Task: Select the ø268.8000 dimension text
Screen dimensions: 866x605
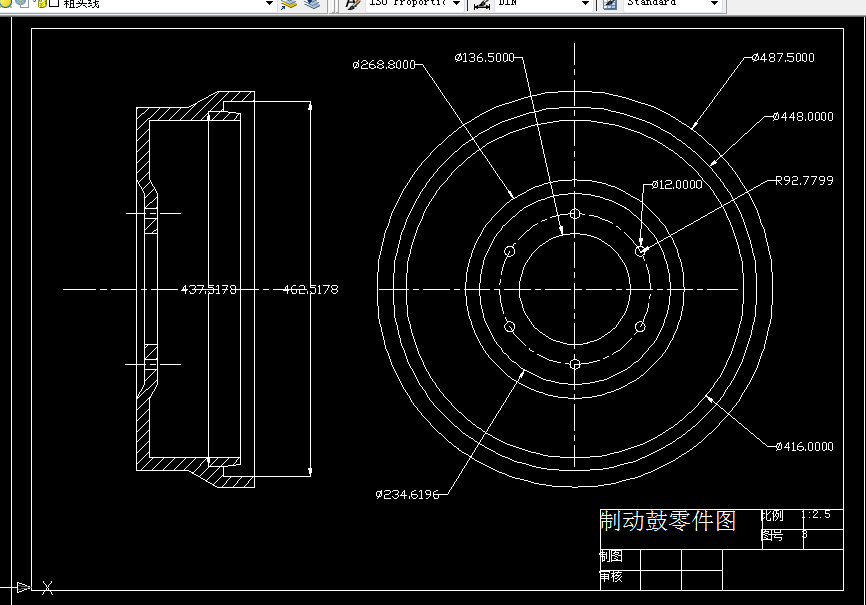Action: [384, 65]
